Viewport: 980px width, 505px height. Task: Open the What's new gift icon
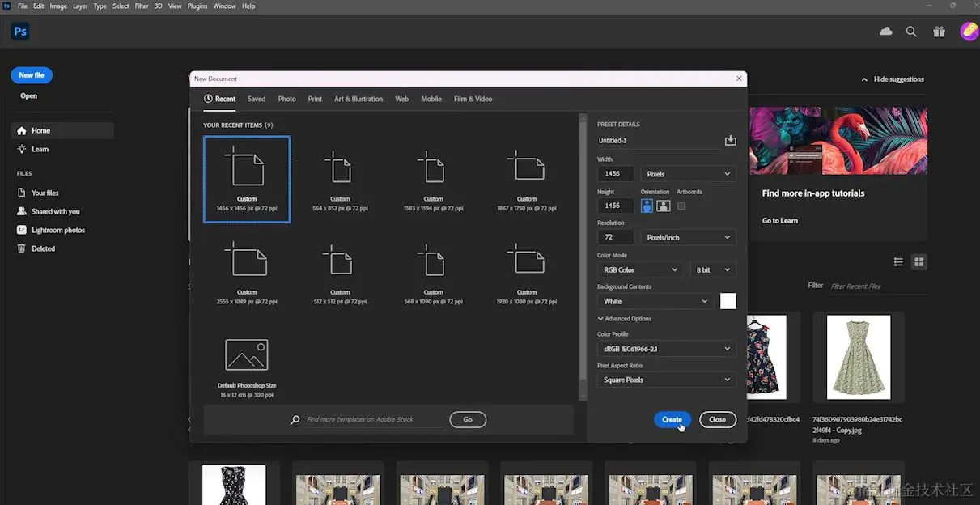click(x=939, y=32)
